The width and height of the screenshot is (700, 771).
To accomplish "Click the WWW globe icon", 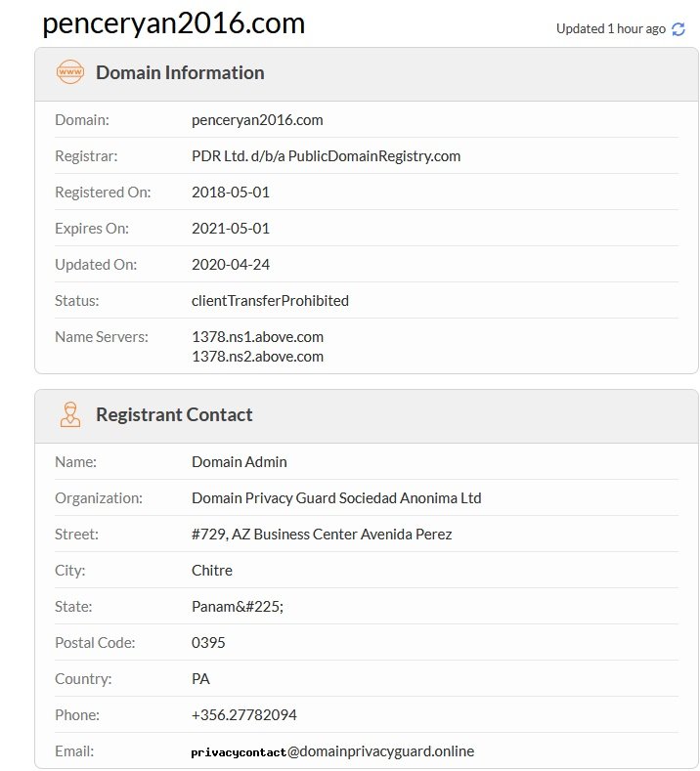I will [70, 72].
